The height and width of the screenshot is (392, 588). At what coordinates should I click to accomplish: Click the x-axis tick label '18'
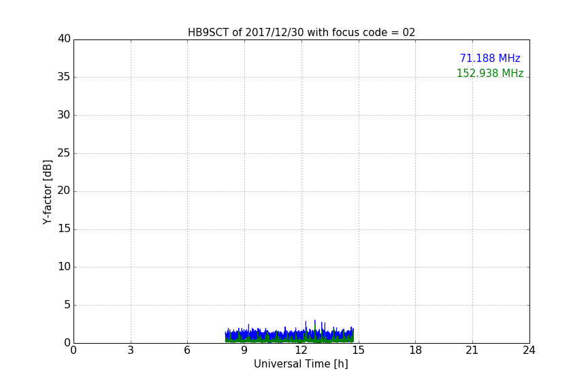click(415, 350)
